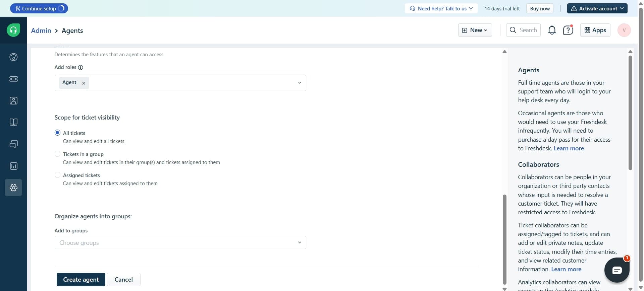Open the Freshdesk home logo
This screenshot has width=644, height=291.
click(13, 30)
